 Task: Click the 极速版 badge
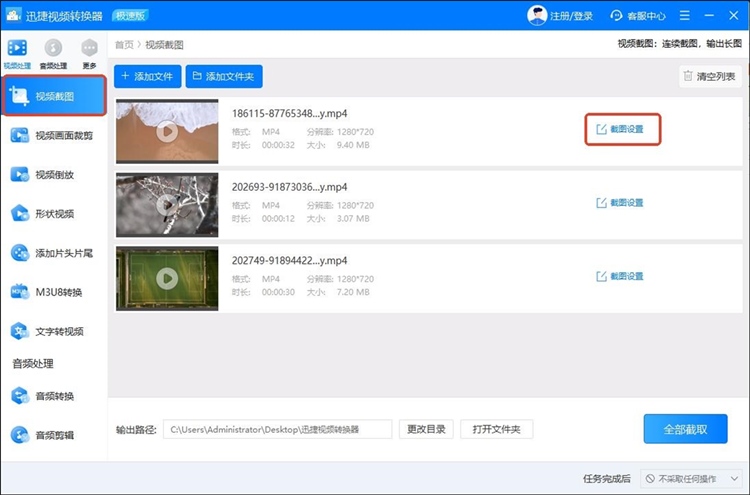pyautogui.click(x=130, y=16)
